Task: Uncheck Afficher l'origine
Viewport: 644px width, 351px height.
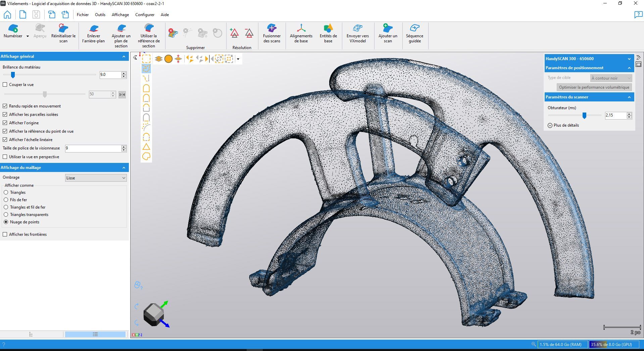Action: click(5, 123)
